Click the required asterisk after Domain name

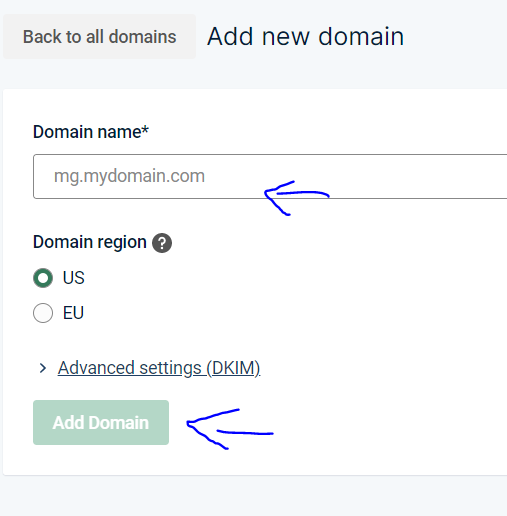tap(145, 129)
